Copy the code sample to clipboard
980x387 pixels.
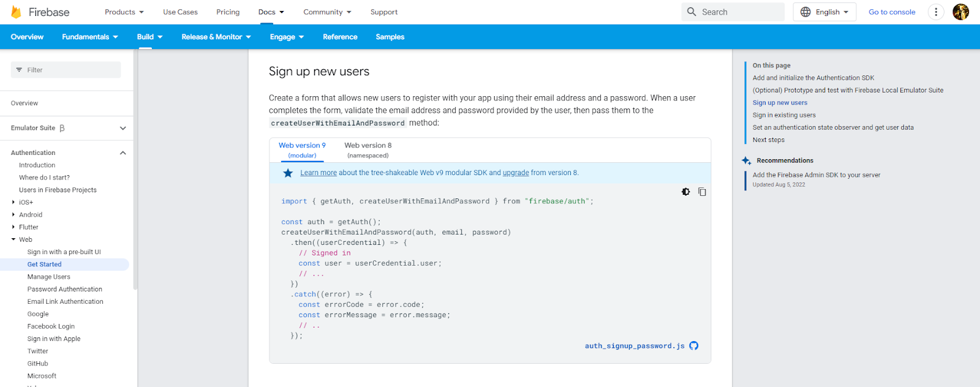(702, 192)
